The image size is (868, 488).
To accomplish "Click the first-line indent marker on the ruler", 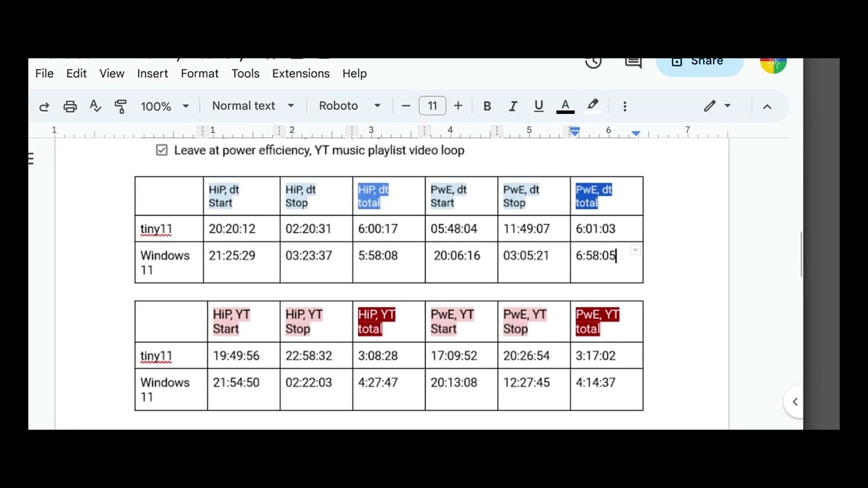I will coord(574,129).
